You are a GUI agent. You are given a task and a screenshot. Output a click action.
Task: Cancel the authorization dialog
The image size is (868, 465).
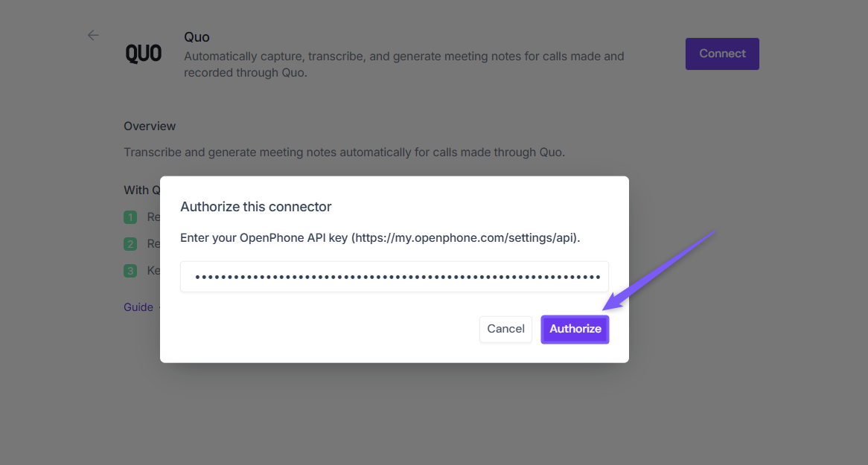506,329
